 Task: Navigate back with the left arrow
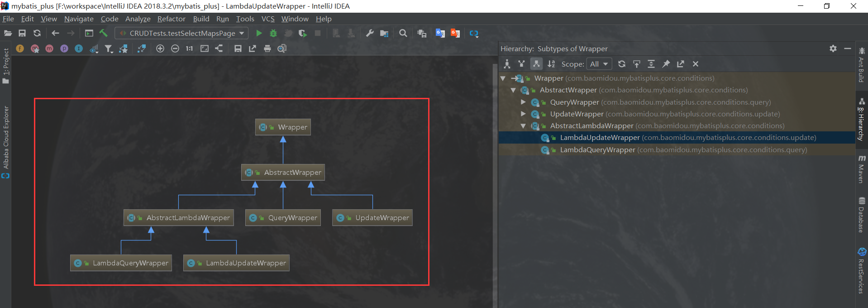click(55, 33)
